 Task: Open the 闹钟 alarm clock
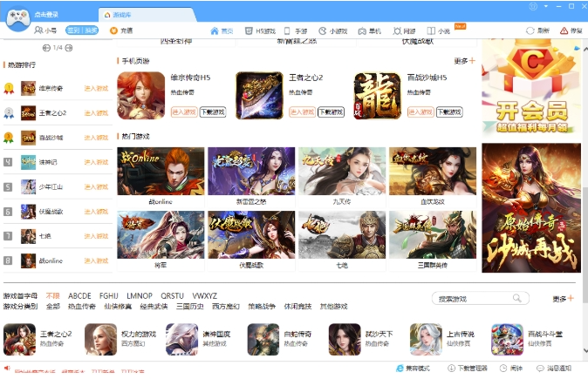coord(511,369)
